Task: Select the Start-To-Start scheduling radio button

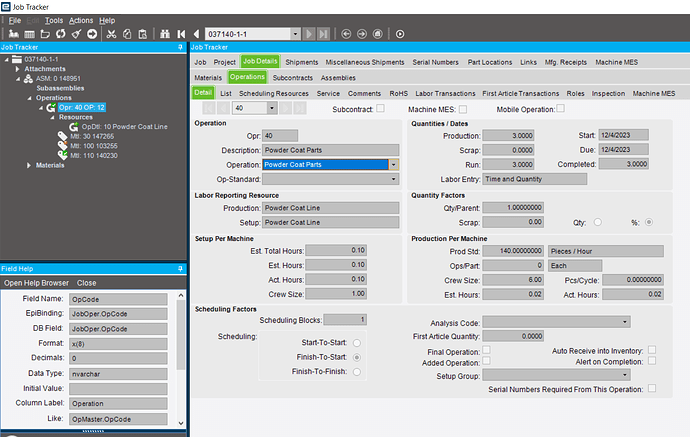Action: click(358, 341)
